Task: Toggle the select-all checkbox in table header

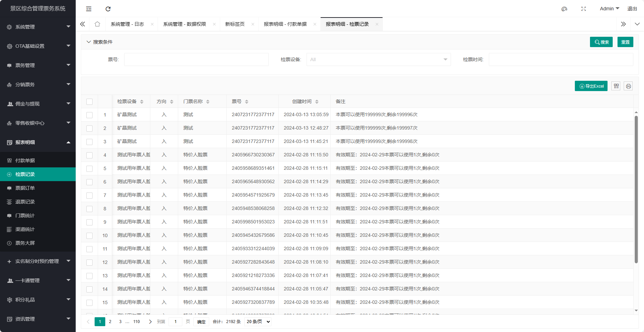Action: click(89, 102)
